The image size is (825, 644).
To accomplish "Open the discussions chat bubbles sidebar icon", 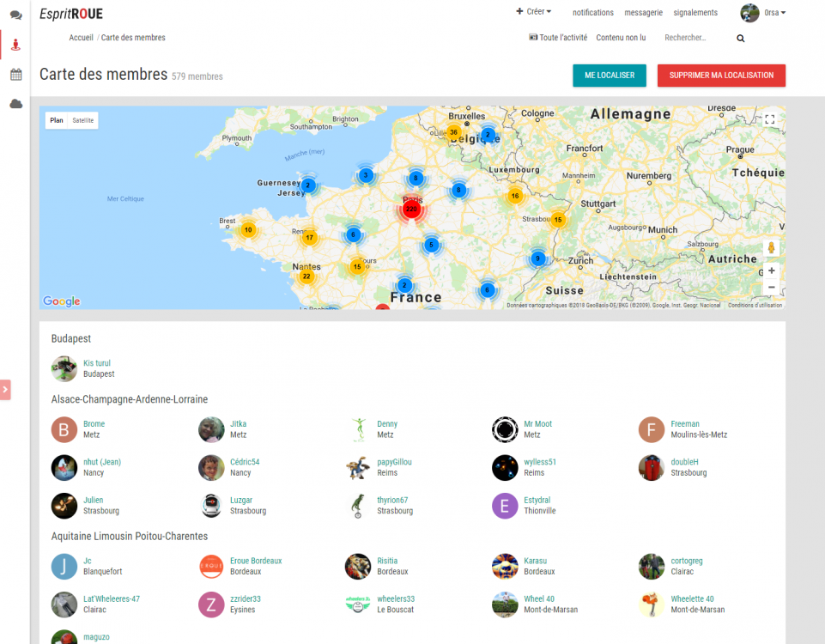I will (15, 15).
